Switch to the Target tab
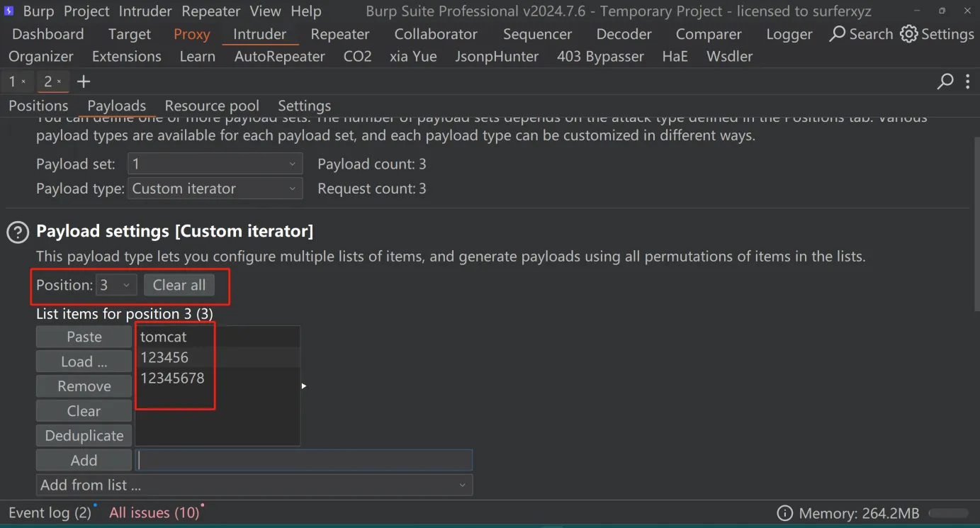980x528 pixels. click(130, 34)
